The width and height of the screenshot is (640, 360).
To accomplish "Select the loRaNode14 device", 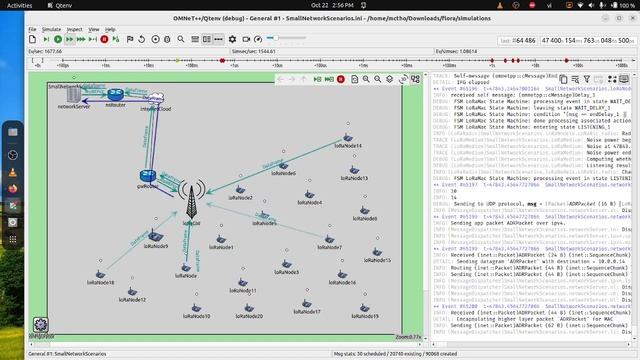I will [x=348, y=138].
